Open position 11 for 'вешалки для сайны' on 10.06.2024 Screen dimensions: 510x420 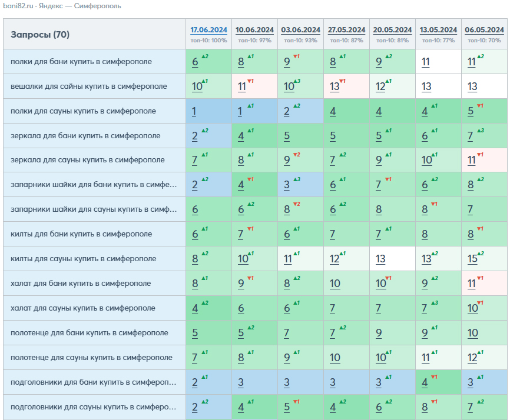pos(241,86)
